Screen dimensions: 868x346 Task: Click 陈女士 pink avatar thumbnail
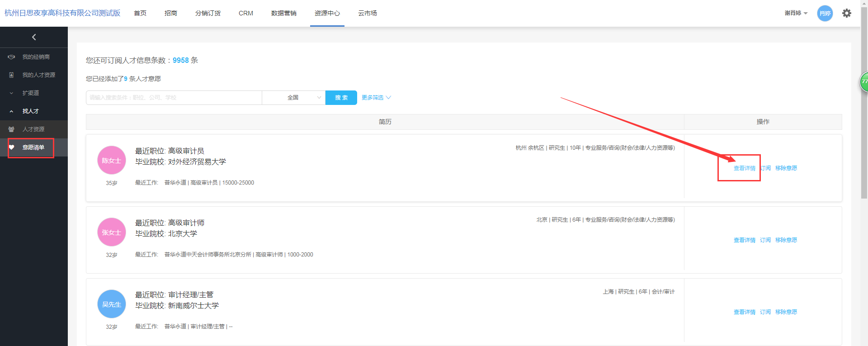[112, 160]
